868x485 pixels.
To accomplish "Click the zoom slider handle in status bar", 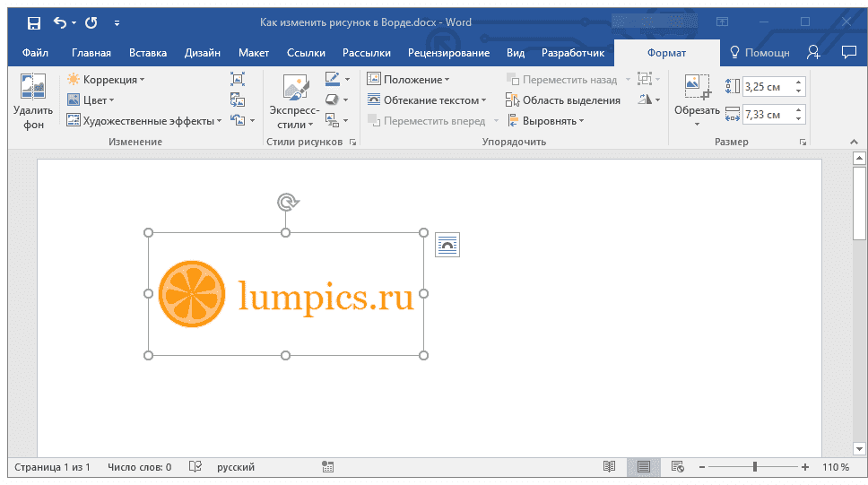I will [x=754, y=467].
